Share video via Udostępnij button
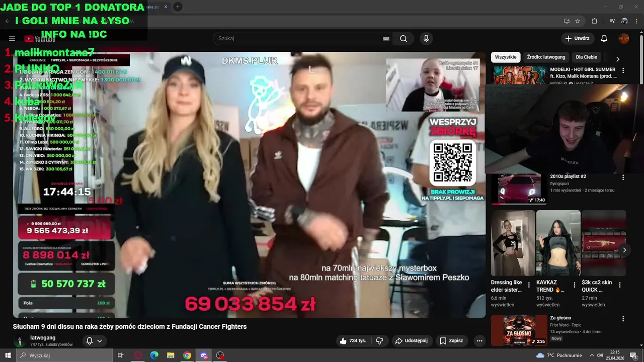Viewport: 644px width, 362px height. (x=412, y=340)
